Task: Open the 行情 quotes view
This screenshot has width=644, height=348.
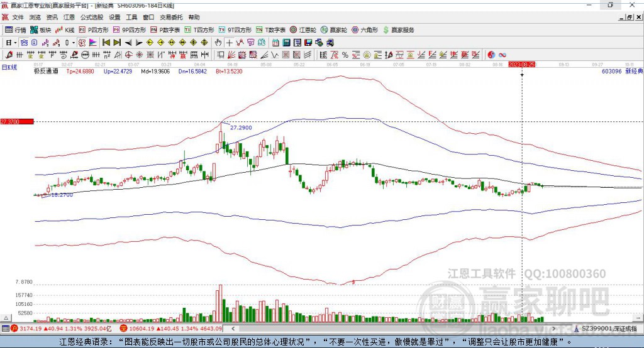Action: (x=16, y=30)
